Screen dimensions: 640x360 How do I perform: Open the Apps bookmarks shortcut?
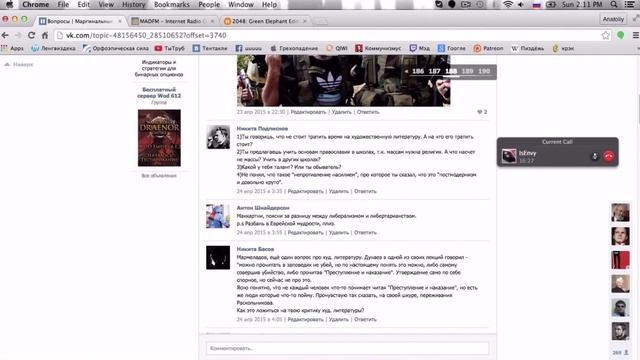[x=13, y=48]
